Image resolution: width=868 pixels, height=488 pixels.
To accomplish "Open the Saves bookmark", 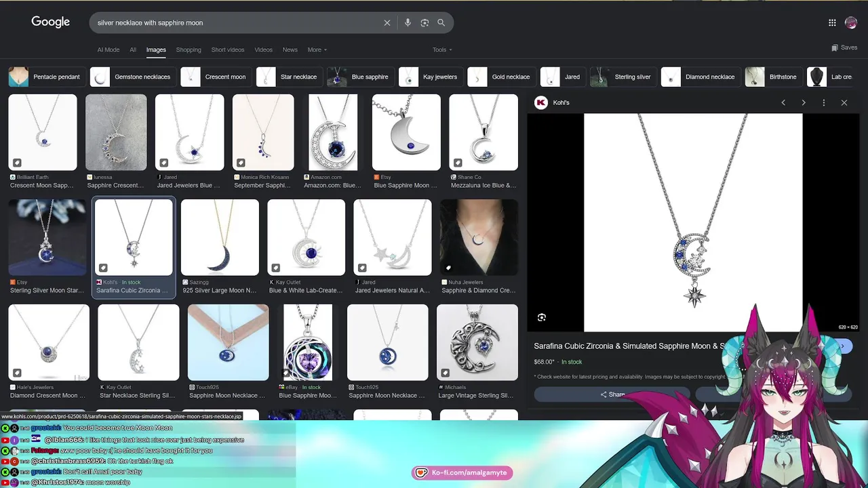I will tap(844, 47).
